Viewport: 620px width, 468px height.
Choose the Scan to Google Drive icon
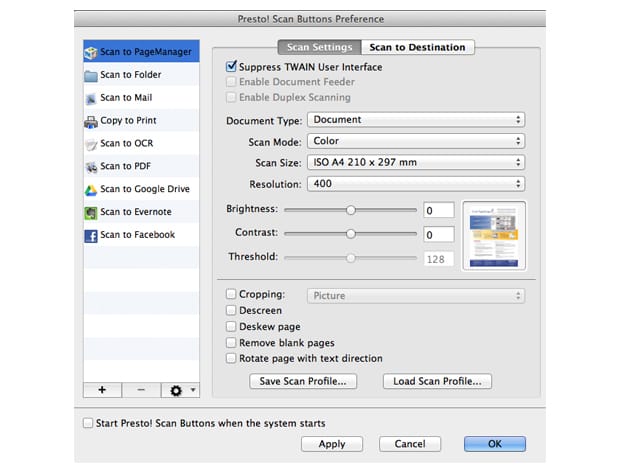pos(91,189)
